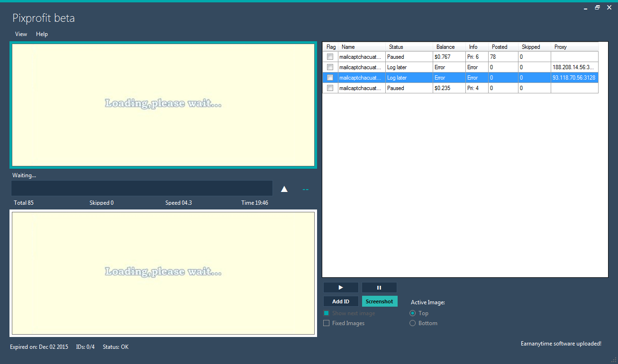
Task: Click the "Earnanytime software uploaded!" message
Action: point(561,344)
